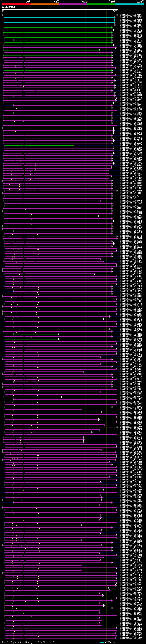Screen dimensions: 146x644
Task: Select the UniRef100_Q60FE8 label
Action: click(131, 90)
